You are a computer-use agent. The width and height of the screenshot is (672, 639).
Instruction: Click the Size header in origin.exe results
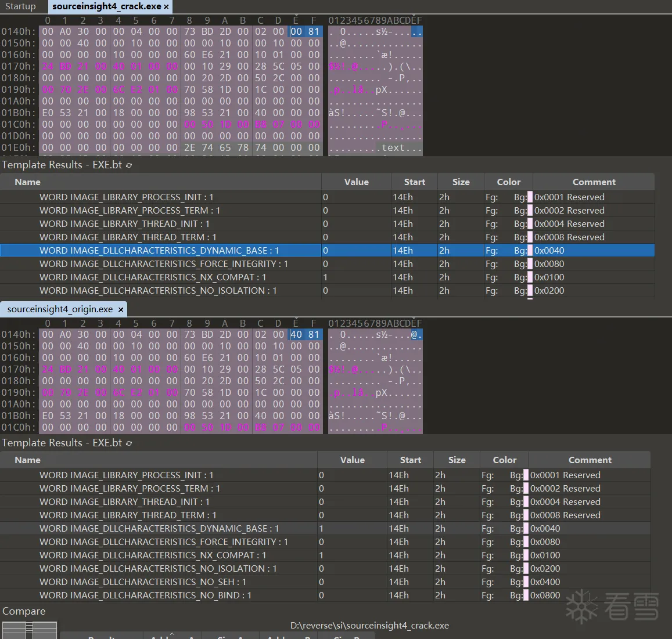[x=457, y=460]
